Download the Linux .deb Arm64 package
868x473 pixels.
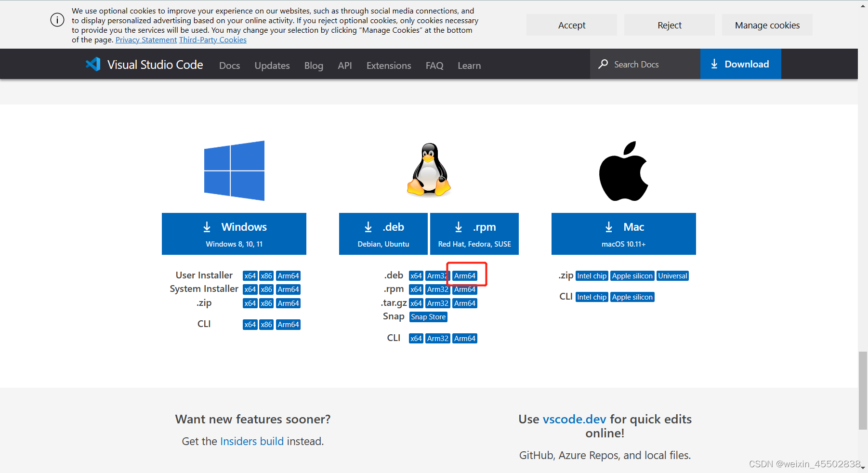point(465,276)
